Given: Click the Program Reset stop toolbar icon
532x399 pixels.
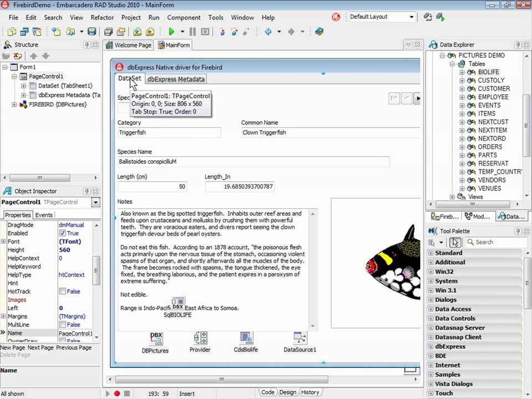Looking at the screenshot, I should click(205, 32).
